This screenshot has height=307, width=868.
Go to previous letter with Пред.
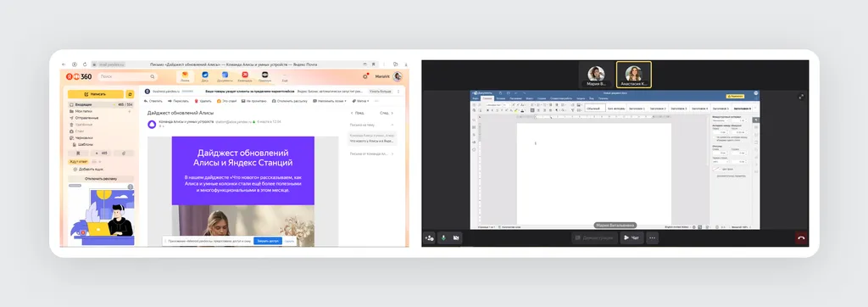click(359, 113)
